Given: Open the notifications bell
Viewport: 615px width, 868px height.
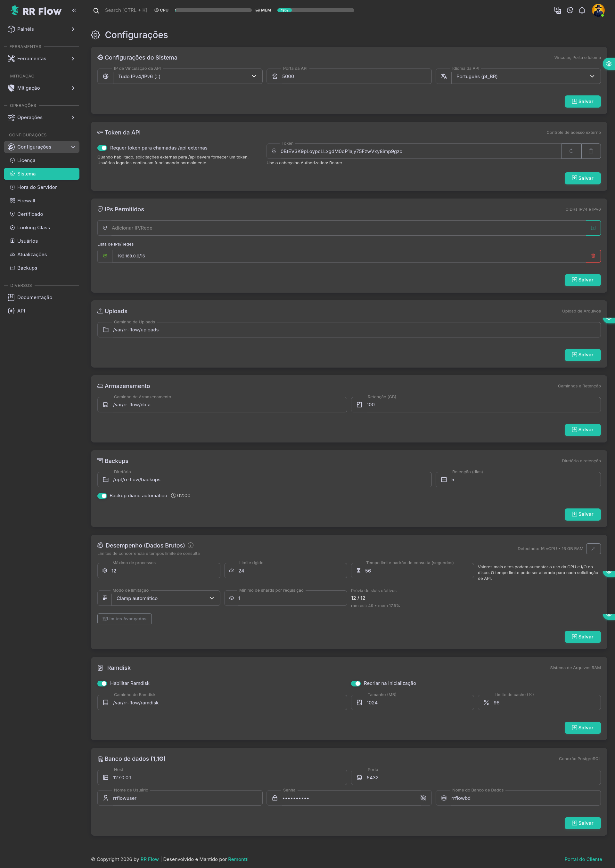Looking at the screenshot, I should [x=582, y=10].
